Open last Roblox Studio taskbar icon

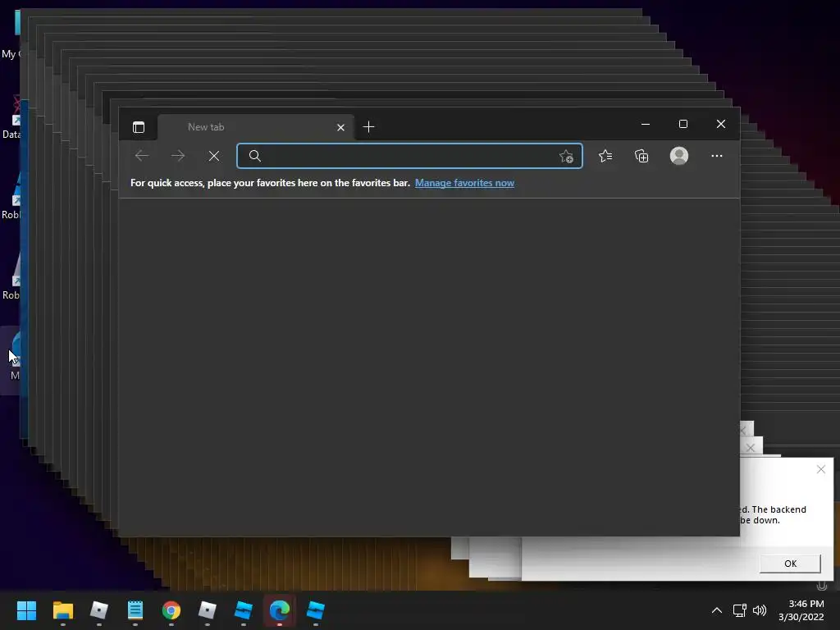pyautogui.click(x=316, y=610)
